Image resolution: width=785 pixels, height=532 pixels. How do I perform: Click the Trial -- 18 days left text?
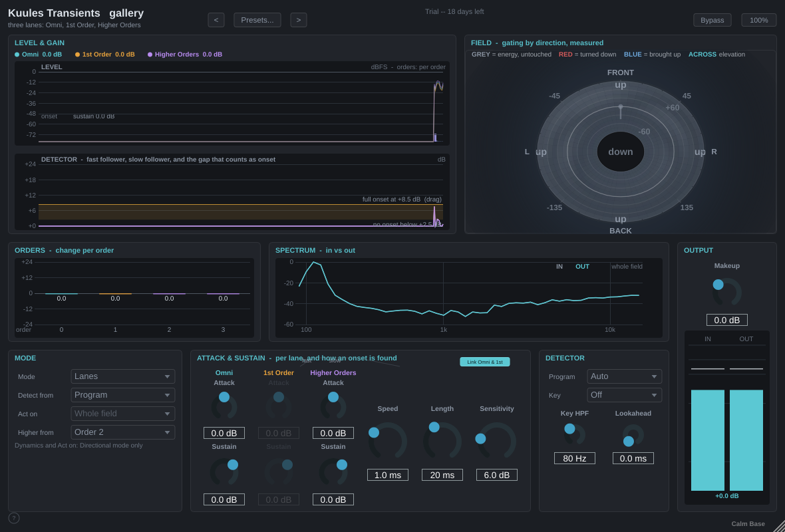coord(454,11)
